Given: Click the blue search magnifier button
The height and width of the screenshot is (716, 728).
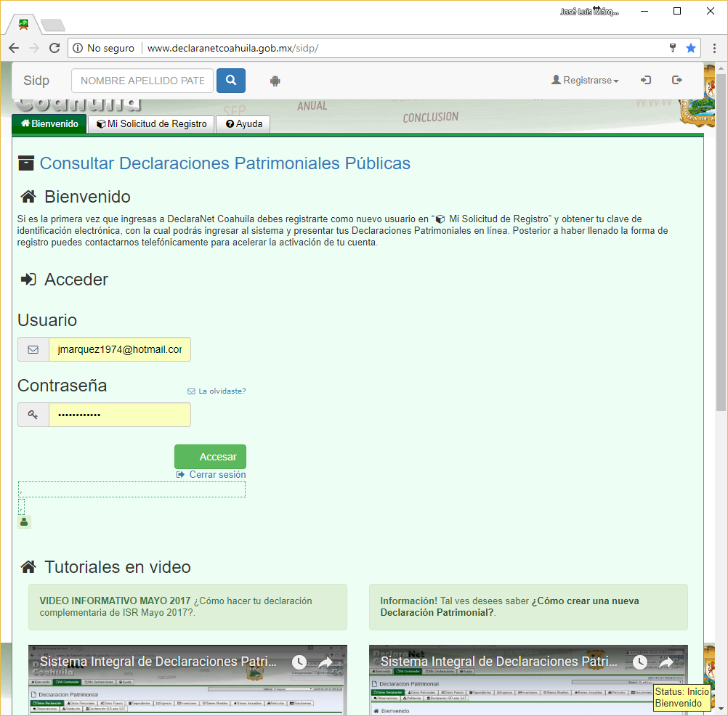Looking at the screenshot, I should [x=231, y=81].
